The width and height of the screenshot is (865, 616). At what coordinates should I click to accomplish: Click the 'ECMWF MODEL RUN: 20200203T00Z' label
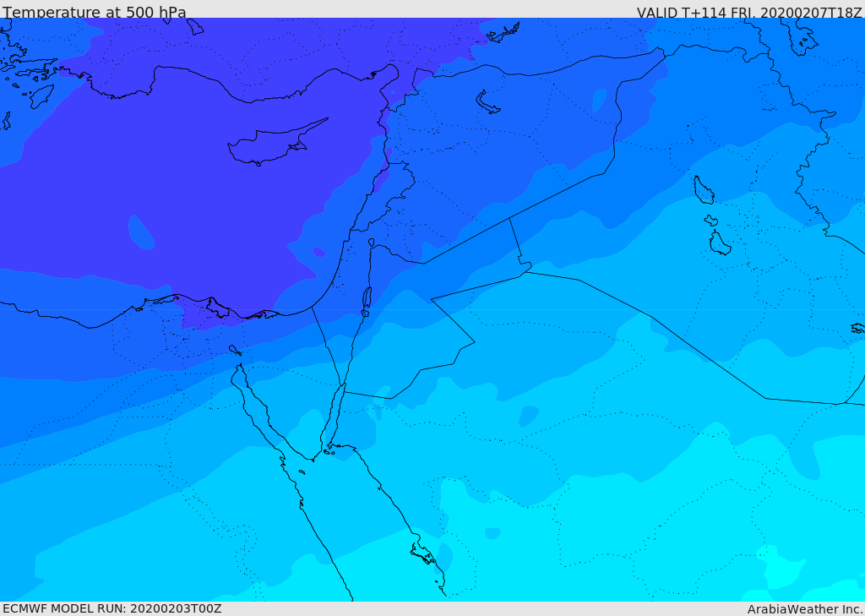click(112, 608)
